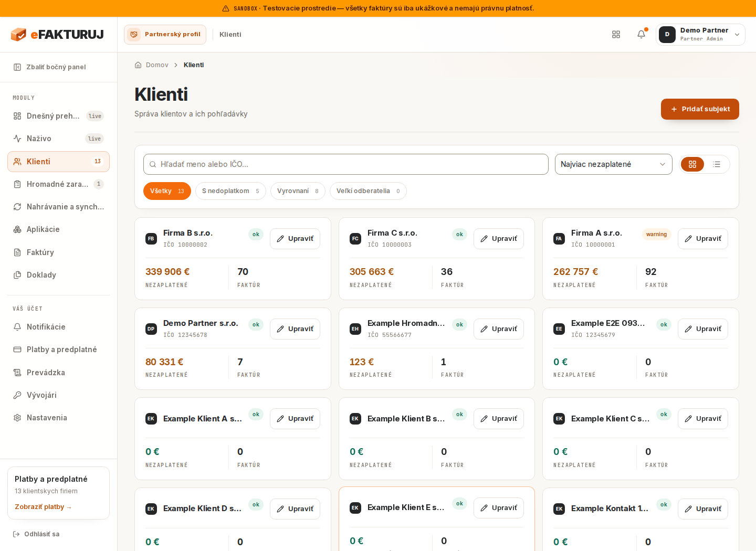Open the notifications bell icon
756x551 pixels.
[x=641, y=34]
